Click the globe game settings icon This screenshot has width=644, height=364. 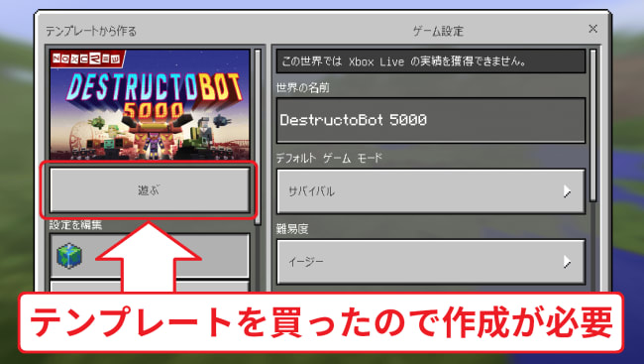point(69,256)
